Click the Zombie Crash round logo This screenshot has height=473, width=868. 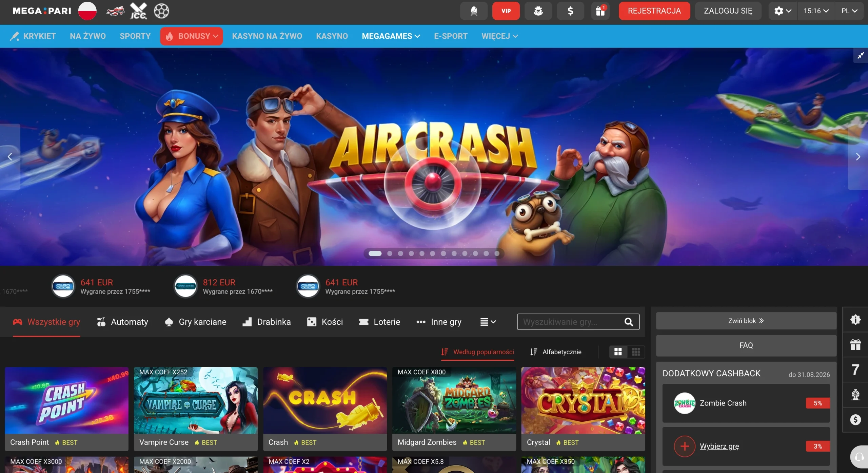(685, 403)
